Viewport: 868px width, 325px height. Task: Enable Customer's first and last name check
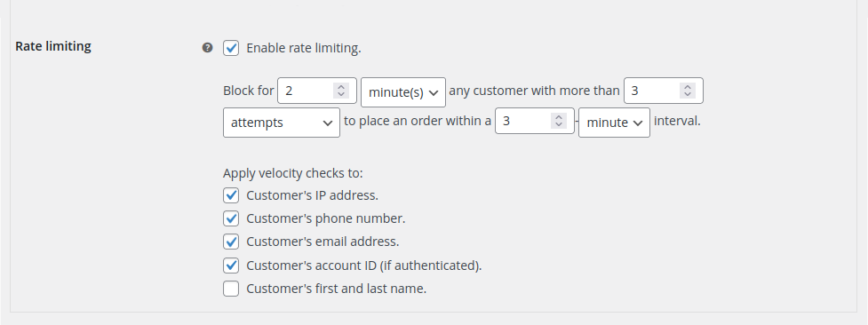pyautogui.click(x=231, y=289)
